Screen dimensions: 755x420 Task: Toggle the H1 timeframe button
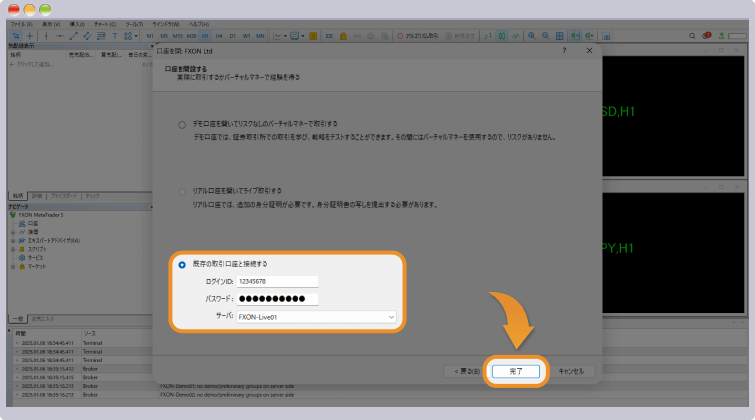pos(206,36)
